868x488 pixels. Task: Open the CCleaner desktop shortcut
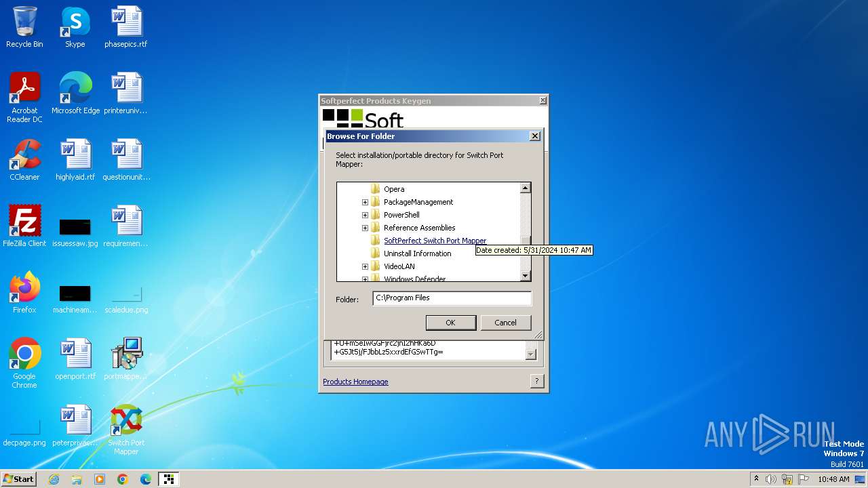point(24,160)
